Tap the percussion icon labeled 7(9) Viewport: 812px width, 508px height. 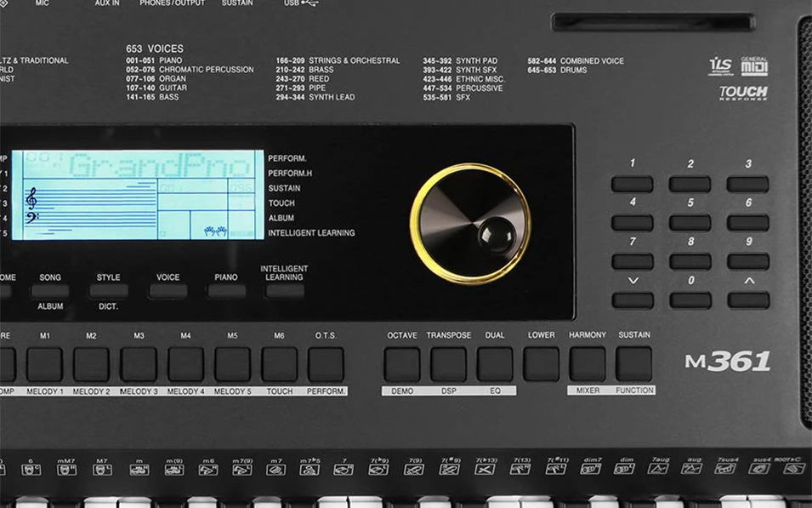414,470
